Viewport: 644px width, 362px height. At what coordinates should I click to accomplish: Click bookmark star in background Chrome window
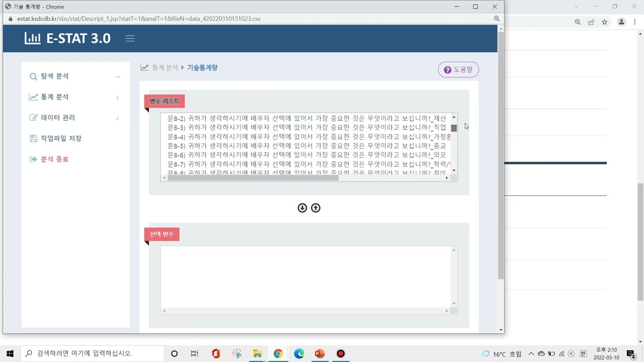tap(605, 22)
